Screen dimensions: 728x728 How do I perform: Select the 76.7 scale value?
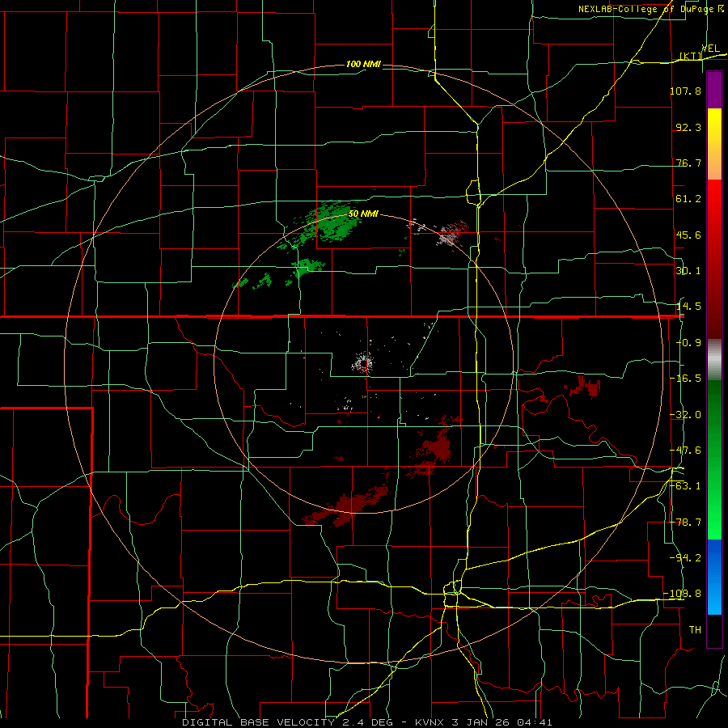(x=688, y=163)
